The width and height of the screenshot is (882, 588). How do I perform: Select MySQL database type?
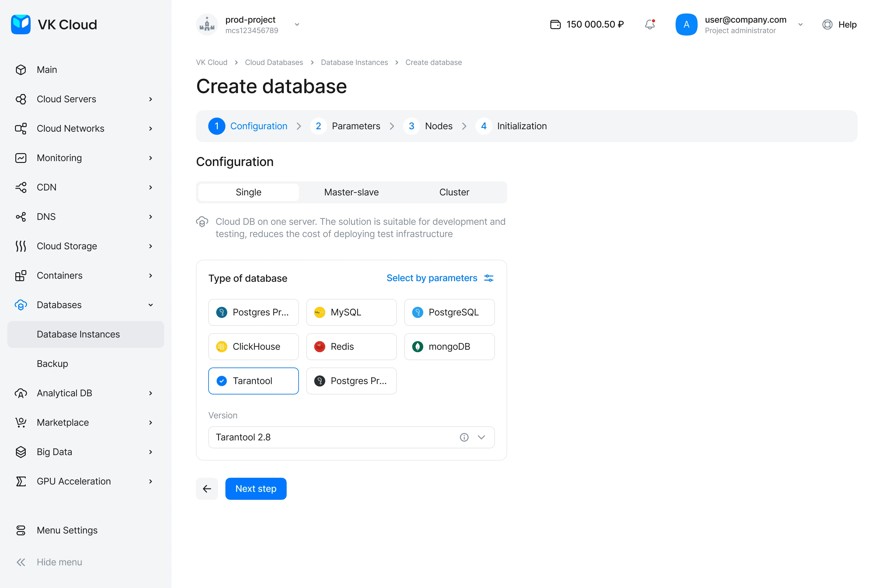[351, 312]
